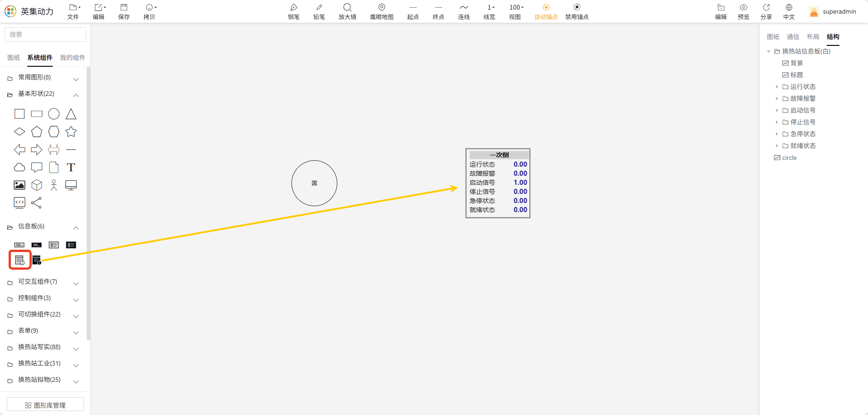Select the Pen (钢笔) tool
Image resolution: width=868 pixels, height=415 pixels.
click(294, 12)
